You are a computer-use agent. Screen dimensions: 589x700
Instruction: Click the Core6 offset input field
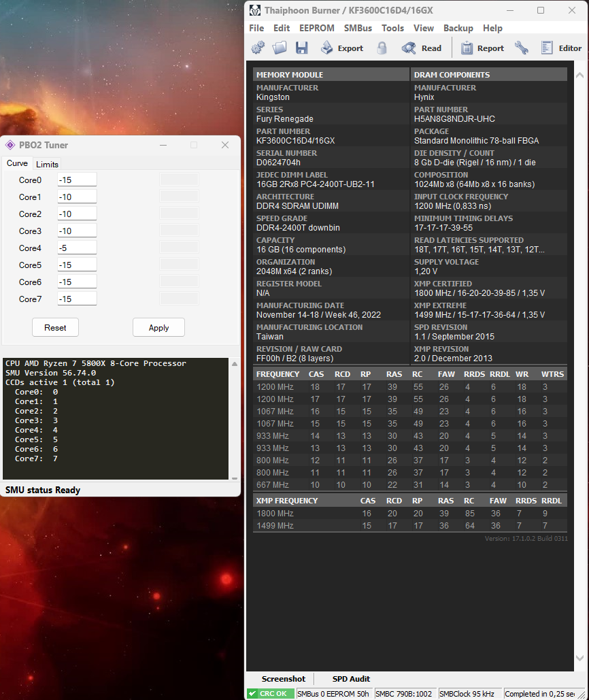pos(77,282)
